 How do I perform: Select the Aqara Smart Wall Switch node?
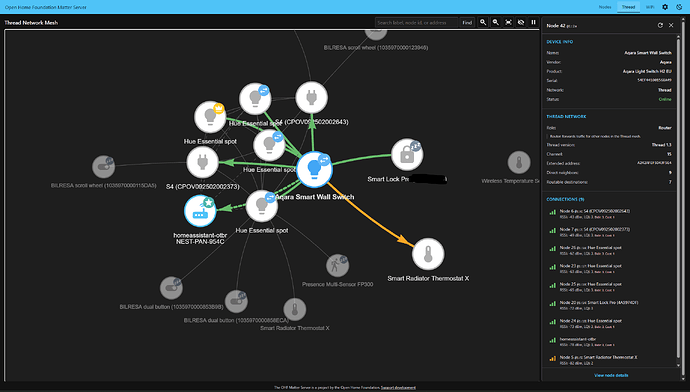(x=314, y=169)
